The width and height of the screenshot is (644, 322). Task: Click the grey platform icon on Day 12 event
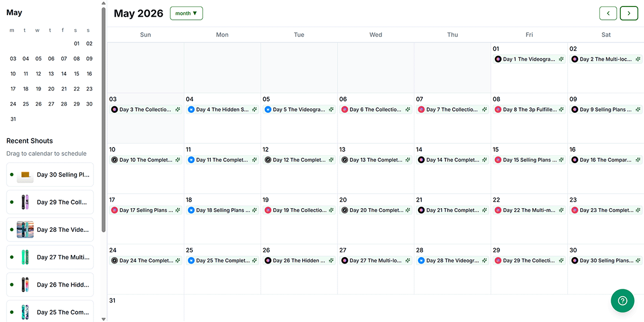point(268,160)
